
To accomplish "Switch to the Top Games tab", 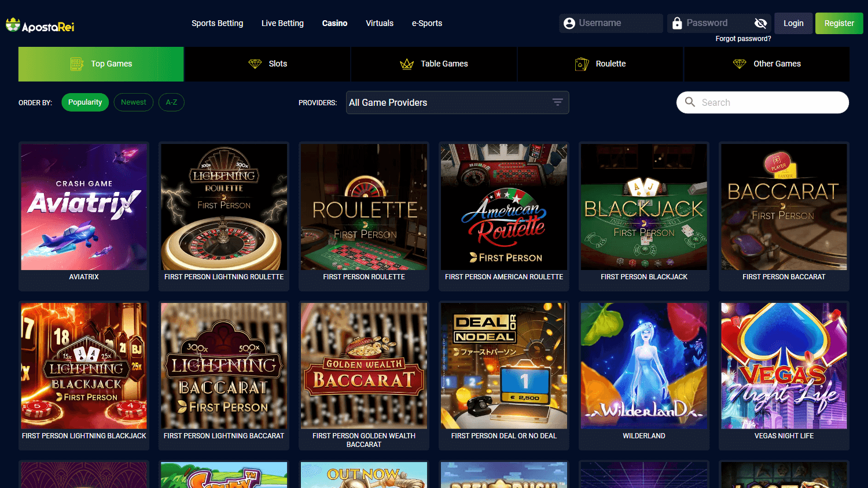I will click(x=101, y=64).
